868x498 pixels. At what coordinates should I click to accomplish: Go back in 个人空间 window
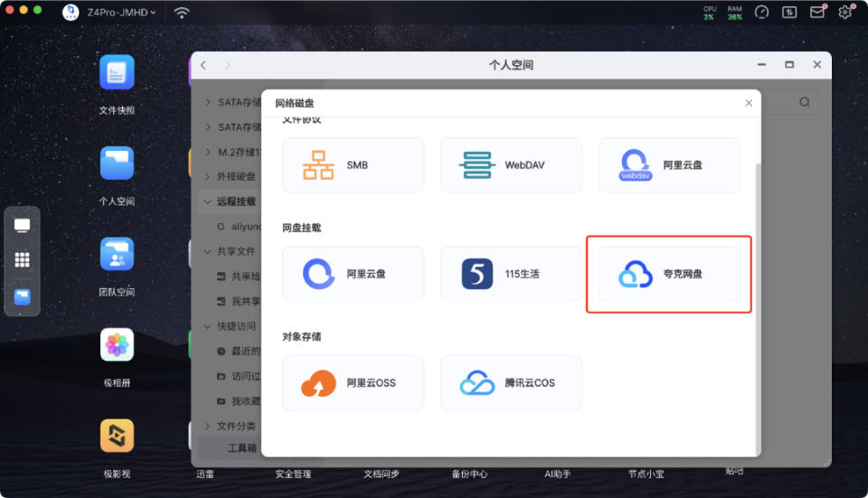[x=203, y=65]
